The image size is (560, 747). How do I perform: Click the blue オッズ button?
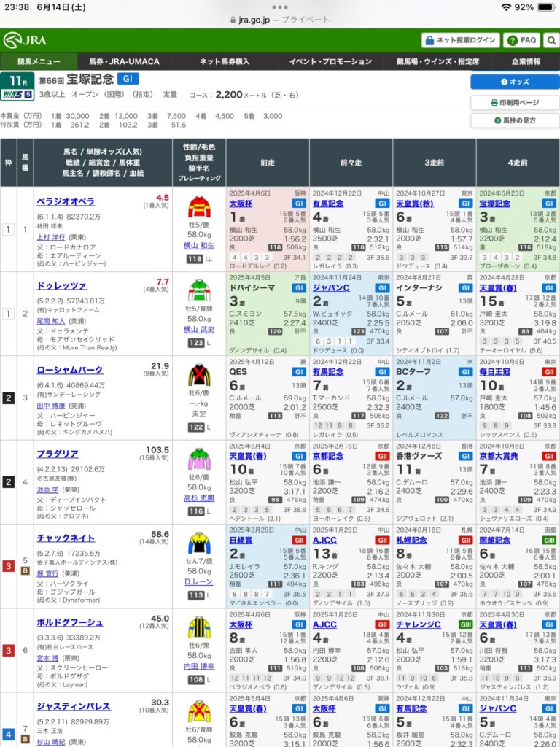pos(515,82)
